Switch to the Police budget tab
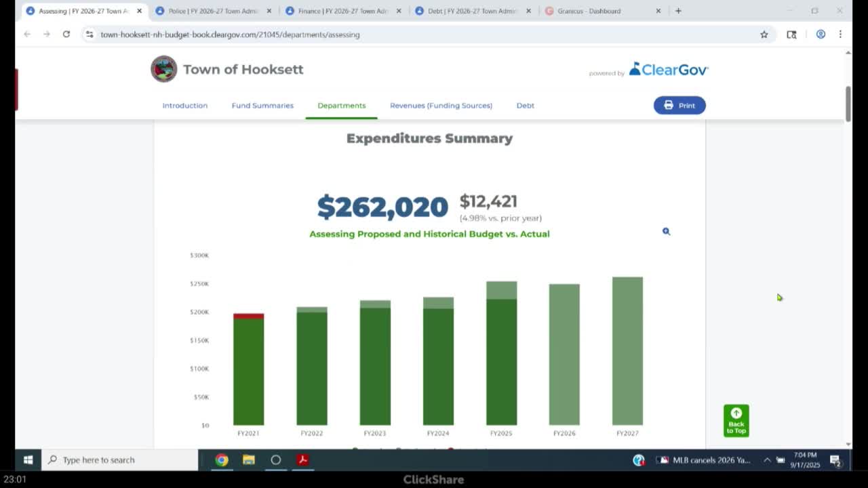 213,11
